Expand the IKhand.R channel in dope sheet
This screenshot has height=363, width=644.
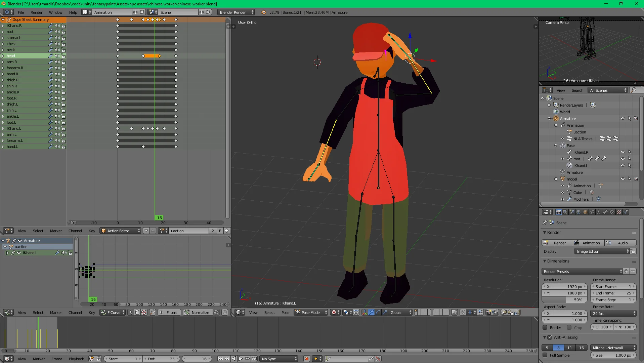[3, 26]
